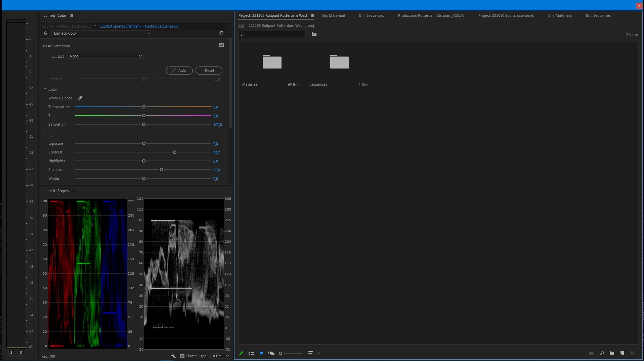Viewport: 644px width, 361px height.
Task: Click Automate to Sequence icon
Action: click(x=592, y=353)
